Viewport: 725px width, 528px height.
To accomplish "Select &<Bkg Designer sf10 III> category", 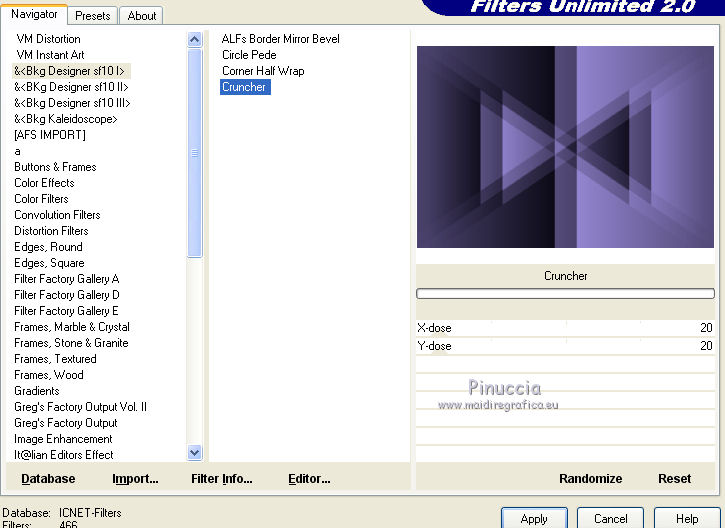I will (72, 103).
